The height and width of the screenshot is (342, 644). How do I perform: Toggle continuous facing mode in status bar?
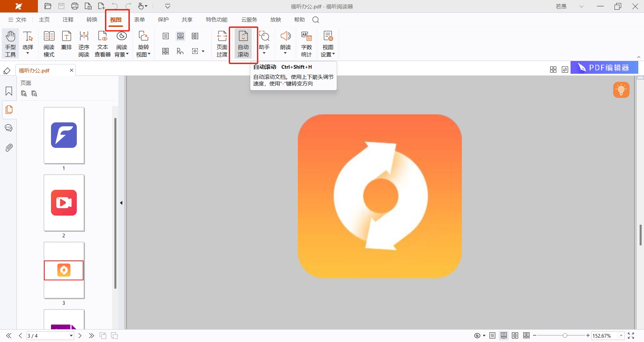pyautogui.click(x=527, y=336)
